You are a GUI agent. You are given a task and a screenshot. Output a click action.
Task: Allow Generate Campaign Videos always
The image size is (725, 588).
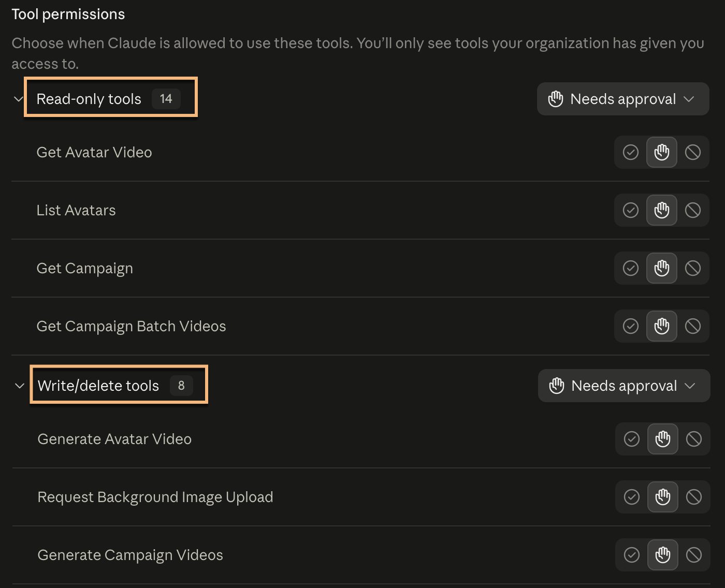[x=632, y=555]
